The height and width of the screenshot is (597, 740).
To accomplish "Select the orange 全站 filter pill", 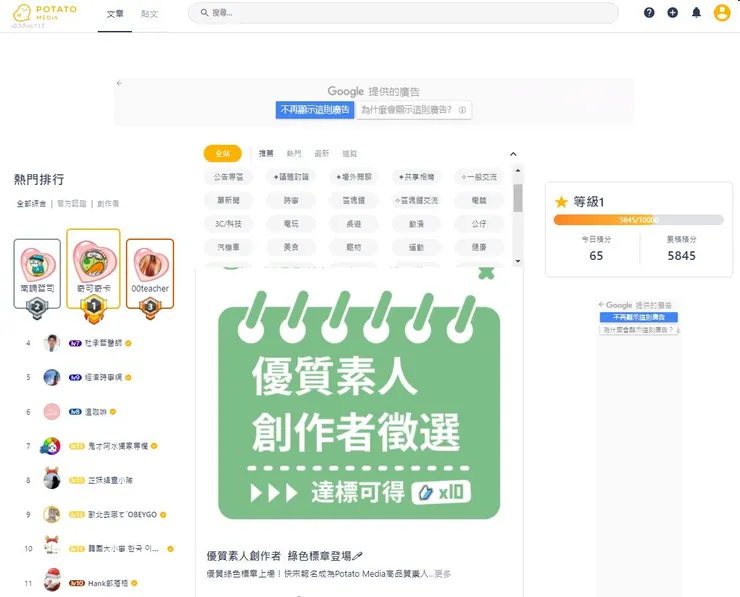I will click(x=222, y=153).
